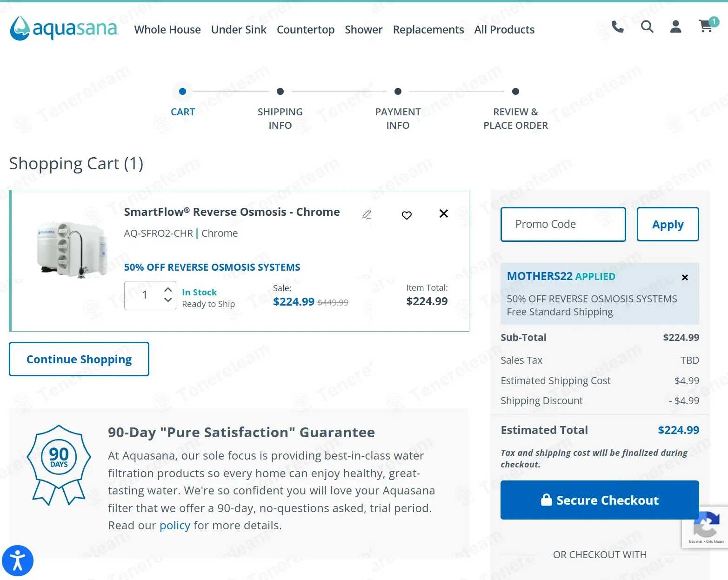The image size is (728, 580).
Task: Focus the Promo Code input field
Action: click(x=563, y=224)
